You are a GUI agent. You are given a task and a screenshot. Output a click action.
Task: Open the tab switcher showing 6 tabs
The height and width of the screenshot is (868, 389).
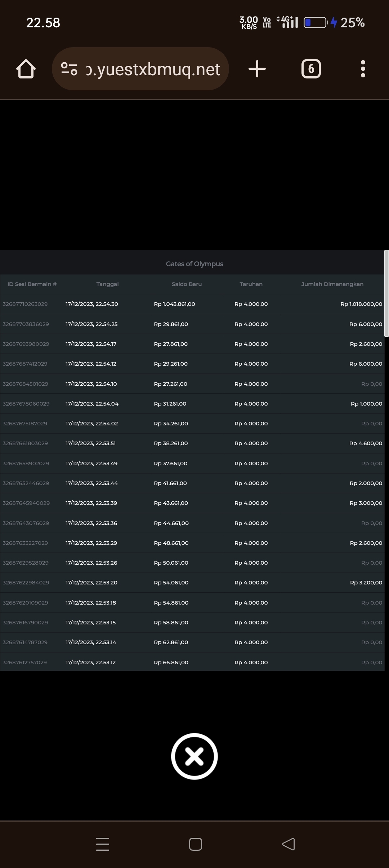pos(311,69)
